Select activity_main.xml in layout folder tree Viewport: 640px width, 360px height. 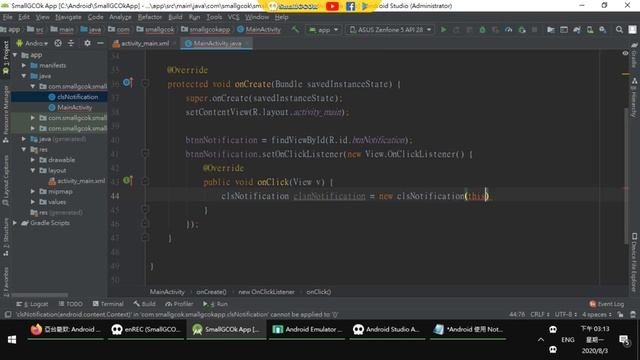77,181
